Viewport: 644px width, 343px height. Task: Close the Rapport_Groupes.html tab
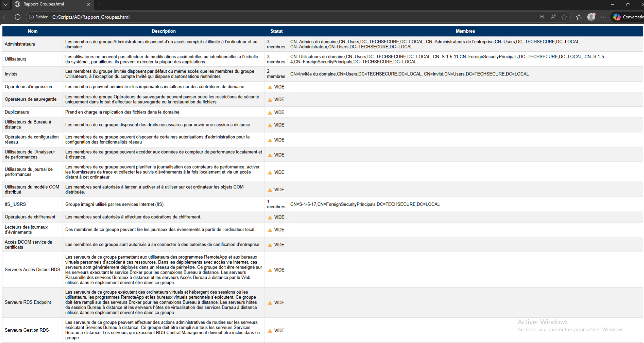coord(88,4)
